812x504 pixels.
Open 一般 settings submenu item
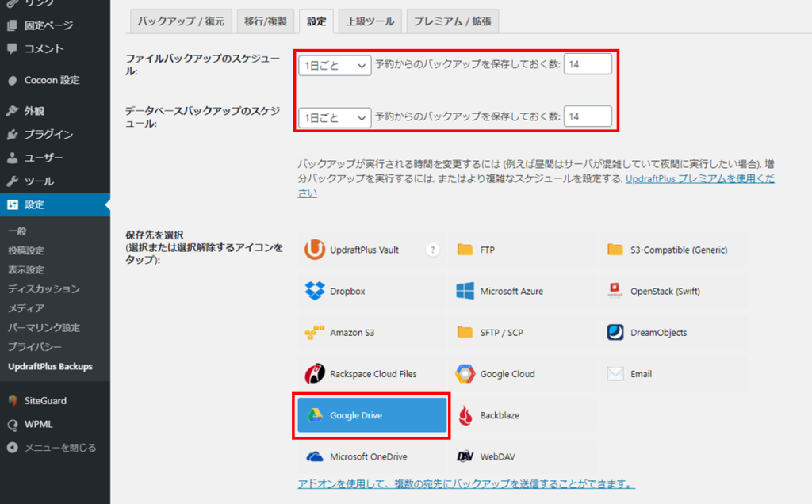point(17,231)
